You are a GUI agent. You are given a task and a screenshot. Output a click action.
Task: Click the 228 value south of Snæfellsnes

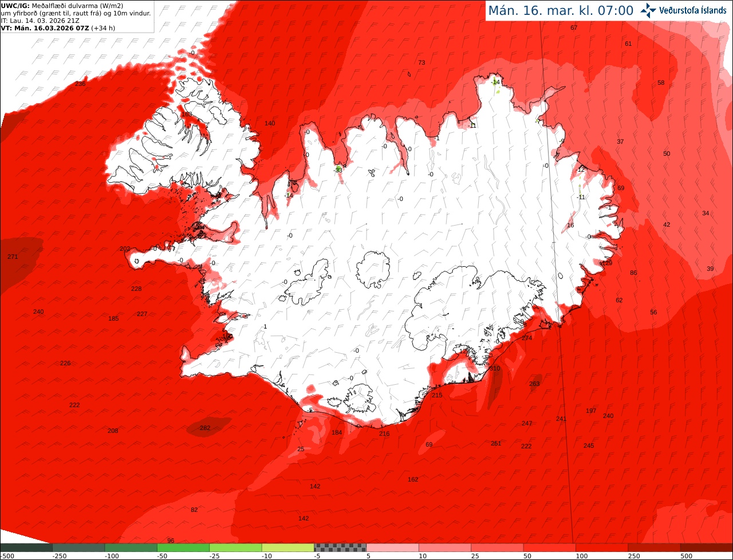pyautogui.click(x=136, y=289)
